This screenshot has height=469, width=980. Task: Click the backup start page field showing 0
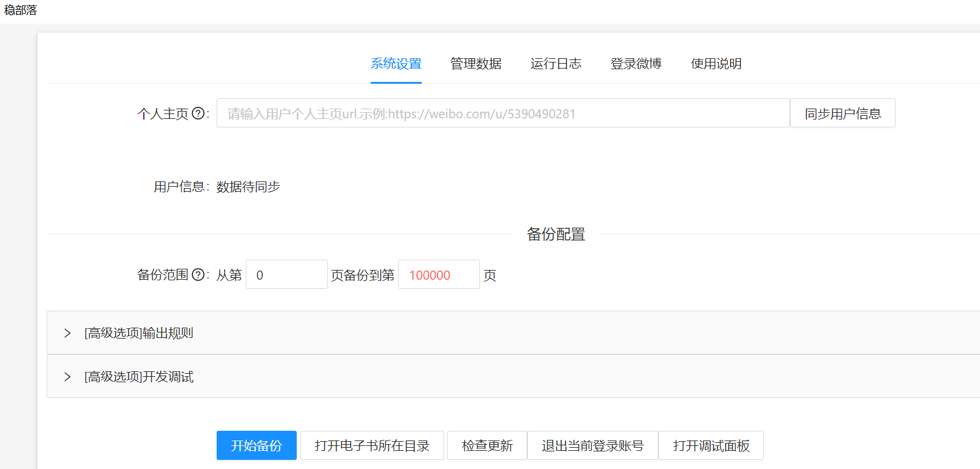286,275
